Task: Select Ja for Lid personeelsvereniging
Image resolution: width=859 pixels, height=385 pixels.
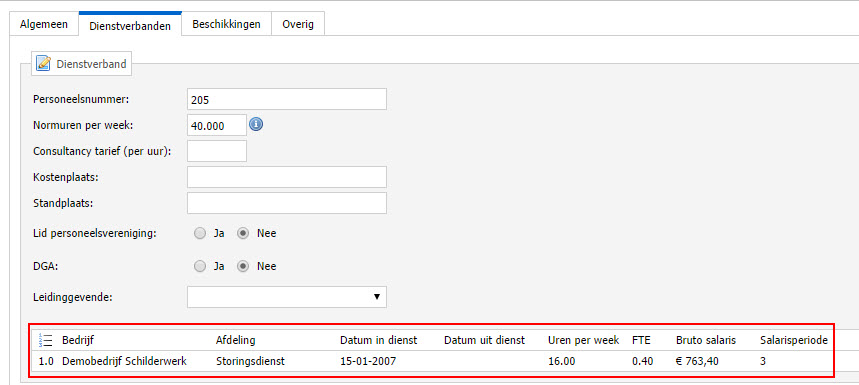Action: click(x=201, y=233)
